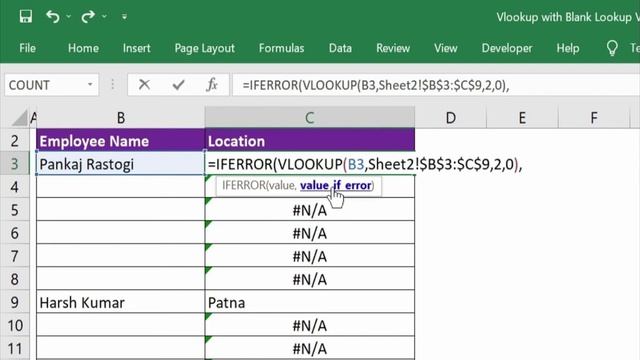Select row 8 header

coord(15,279)
